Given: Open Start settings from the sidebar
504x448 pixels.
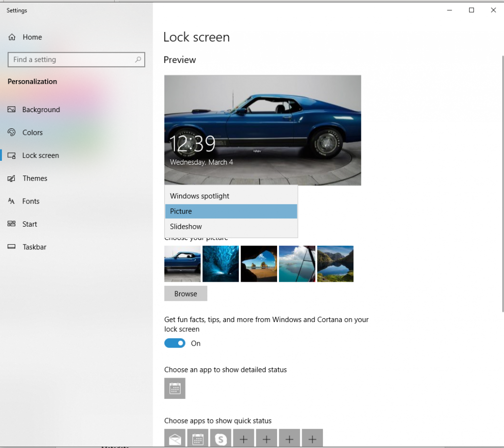Looking at the screenshot, I should 30,224.
